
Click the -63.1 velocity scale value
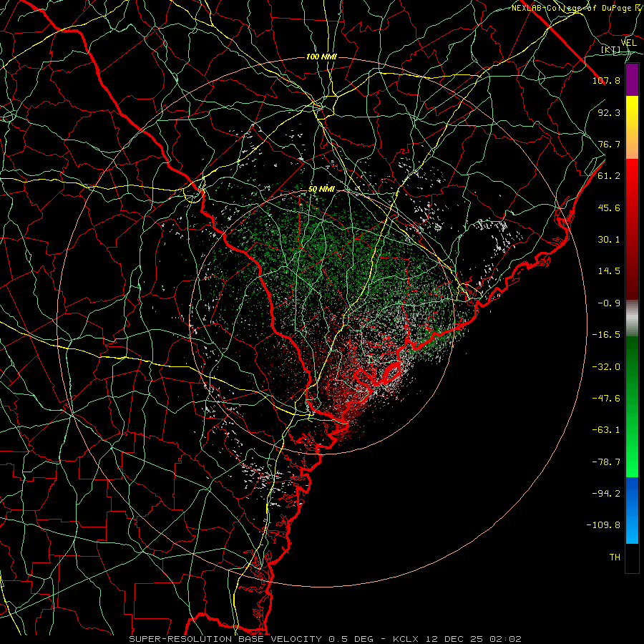pos(606,430)
